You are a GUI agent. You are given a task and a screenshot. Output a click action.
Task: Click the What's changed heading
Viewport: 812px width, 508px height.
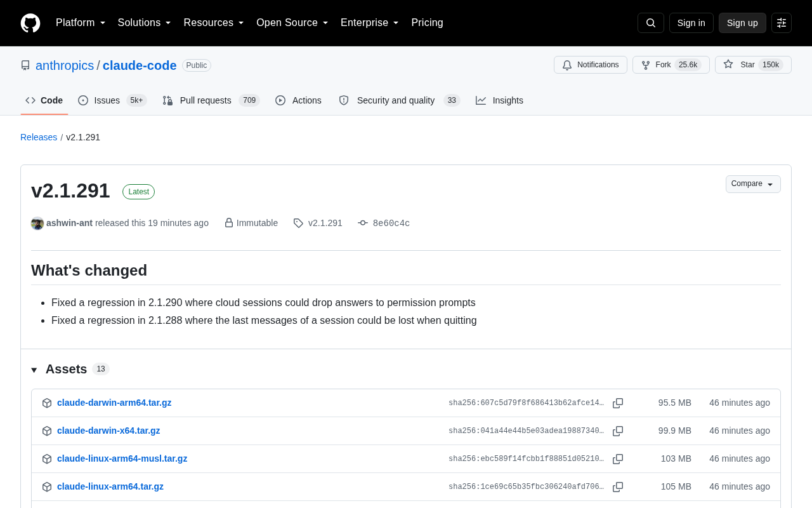coord(89,271)
